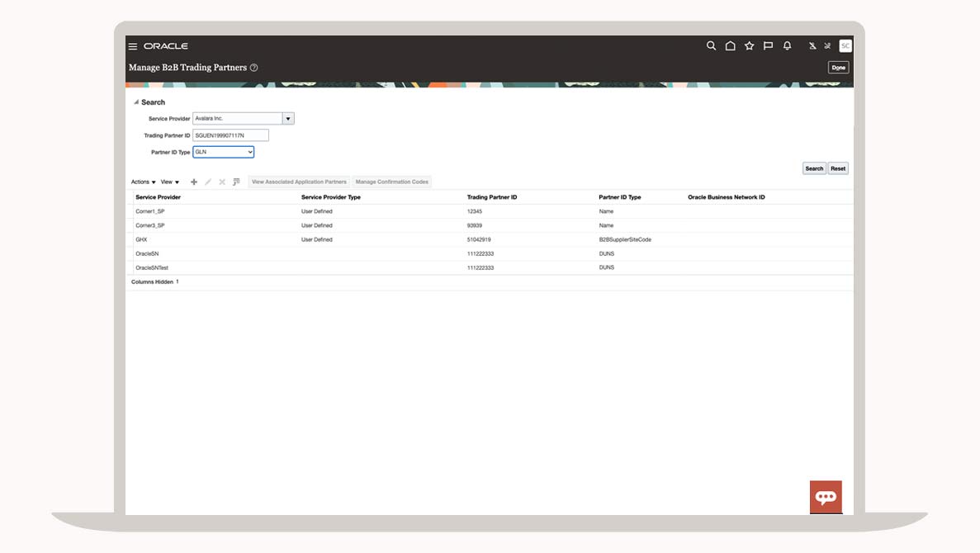Expand the Service Provider dropdown arrow
This screenshot has height=553, width=980.
(x=288, y=119)
